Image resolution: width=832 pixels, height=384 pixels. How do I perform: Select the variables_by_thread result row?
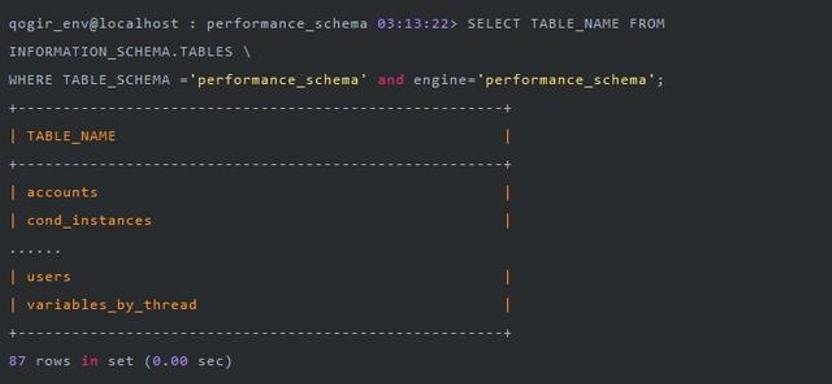coord(260,305)
